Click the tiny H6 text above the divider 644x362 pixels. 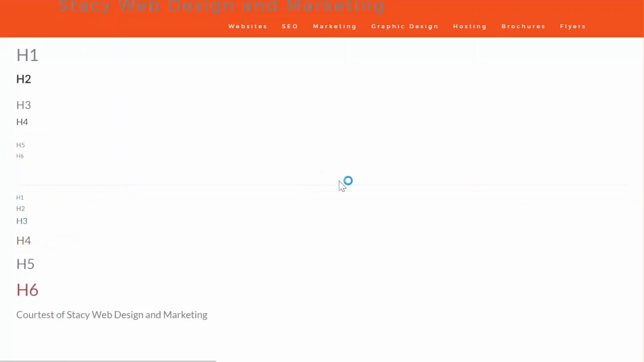point(20,156)
